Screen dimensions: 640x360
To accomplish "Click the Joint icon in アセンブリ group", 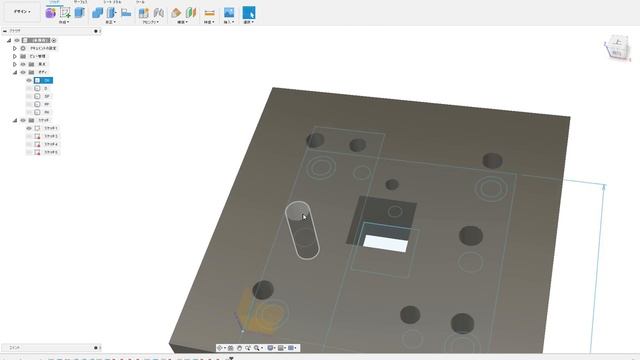I will [158, 13].
